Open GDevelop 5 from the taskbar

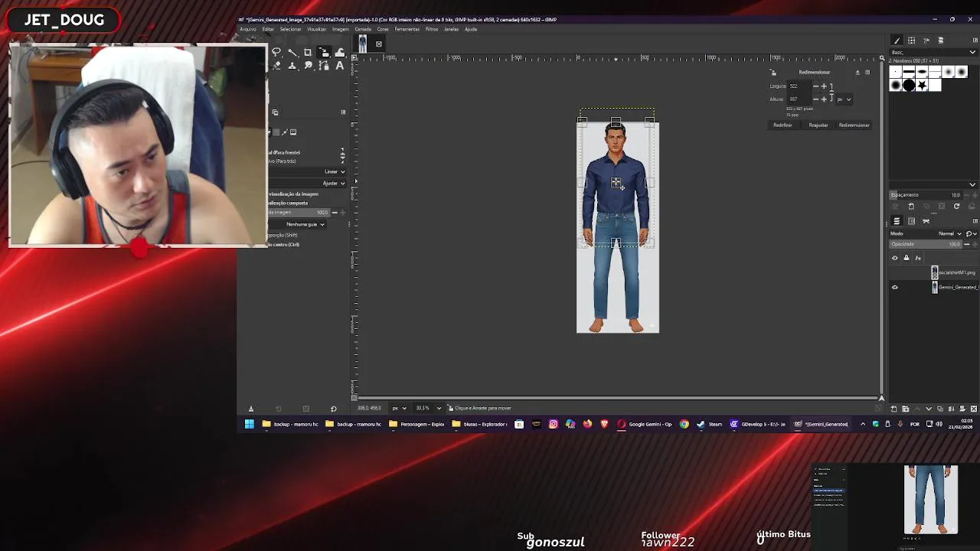coord(757,424)
